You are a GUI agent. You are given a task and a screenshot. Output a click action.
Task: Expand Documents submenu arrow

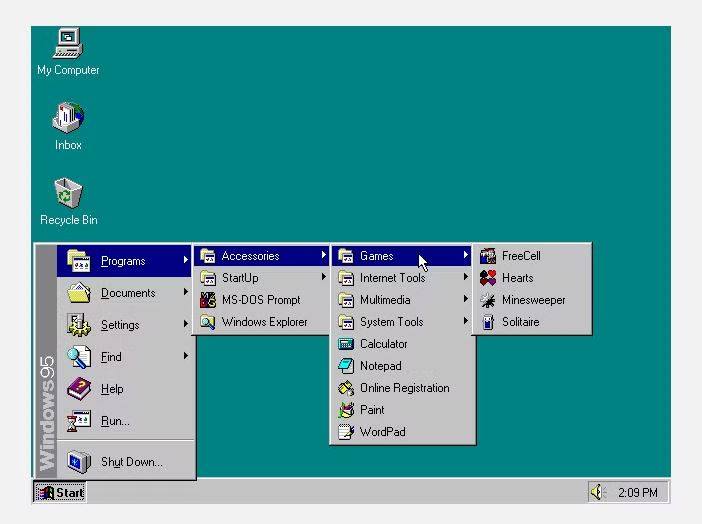coord(185,292)
